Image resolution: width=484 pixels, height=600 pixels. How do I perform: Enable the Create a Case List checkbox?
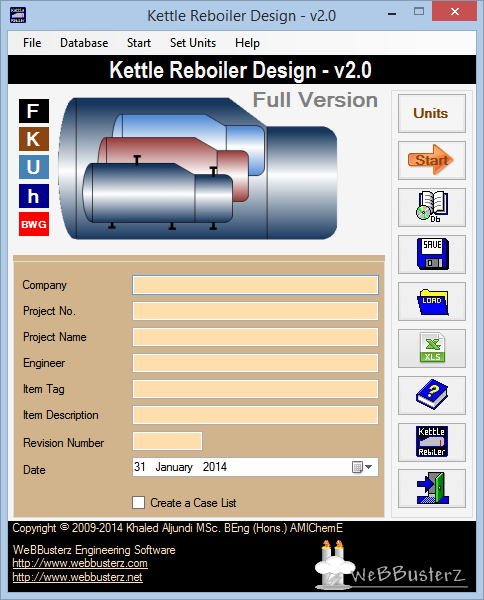tap(139, 502)
